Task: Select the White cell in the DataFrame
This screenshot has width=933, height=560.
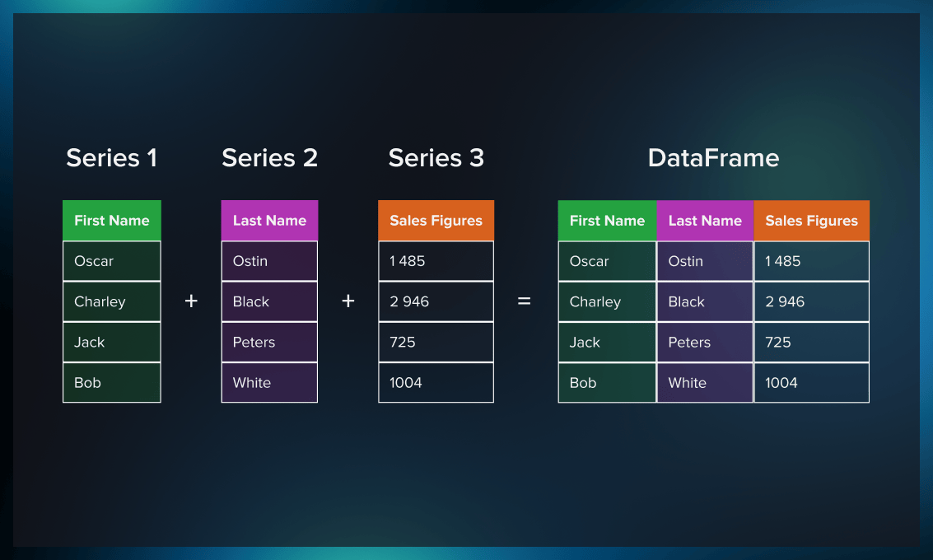Action: [705, 383]
